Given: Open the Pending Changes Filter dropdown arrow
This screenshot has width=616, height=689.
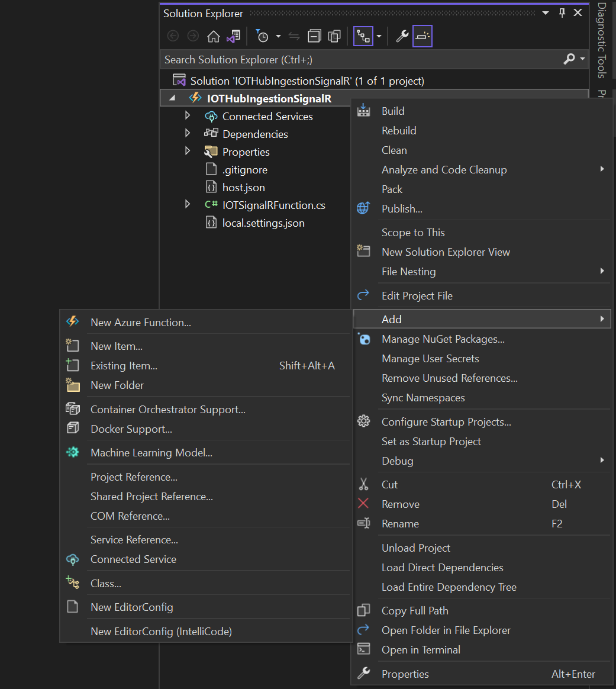Looking at the screenshot, I should coord(278,36).
